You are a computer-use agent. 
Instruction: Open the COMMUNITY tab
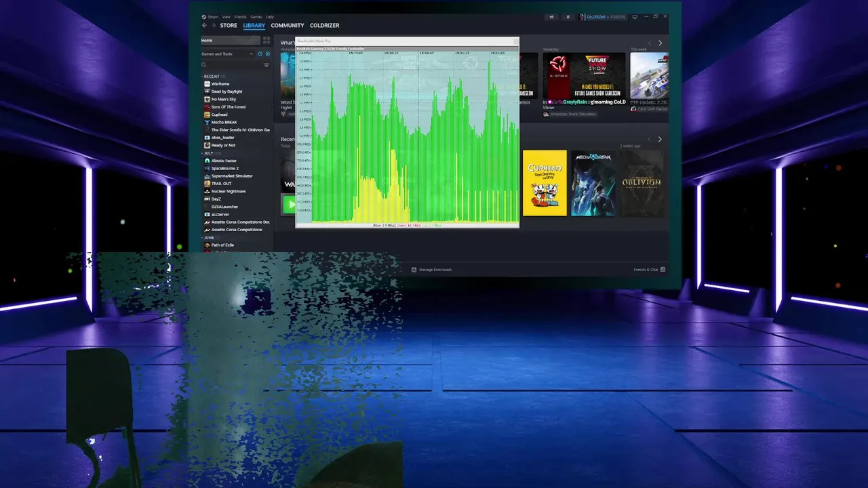tap(288, 26)
